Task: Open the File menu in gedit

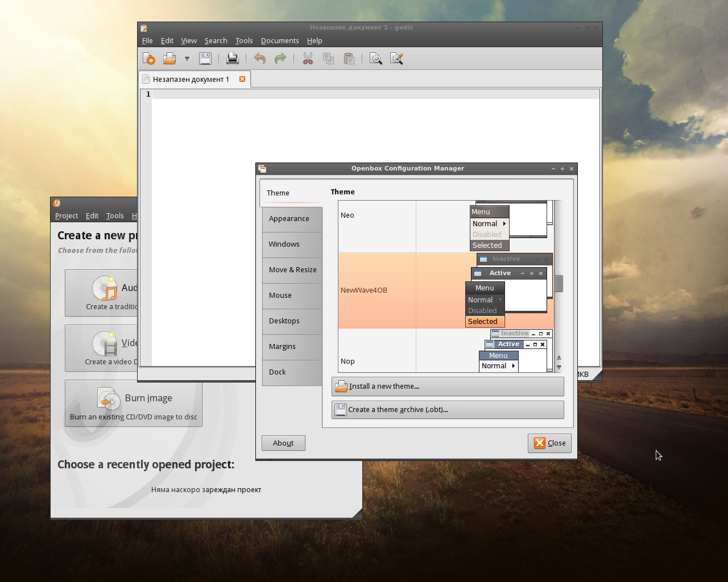Action: coord(147,41)
